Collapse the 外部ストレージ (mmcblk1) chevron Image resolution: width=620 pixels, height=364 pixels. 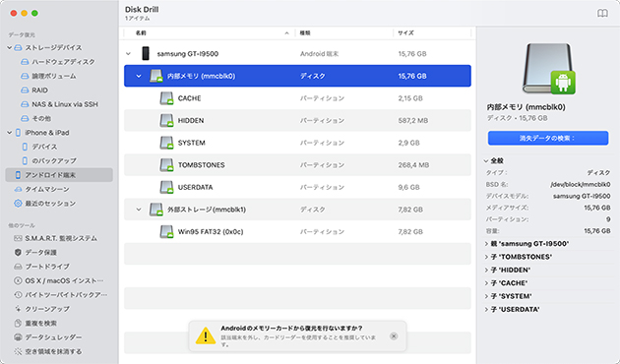click(139, 210)
